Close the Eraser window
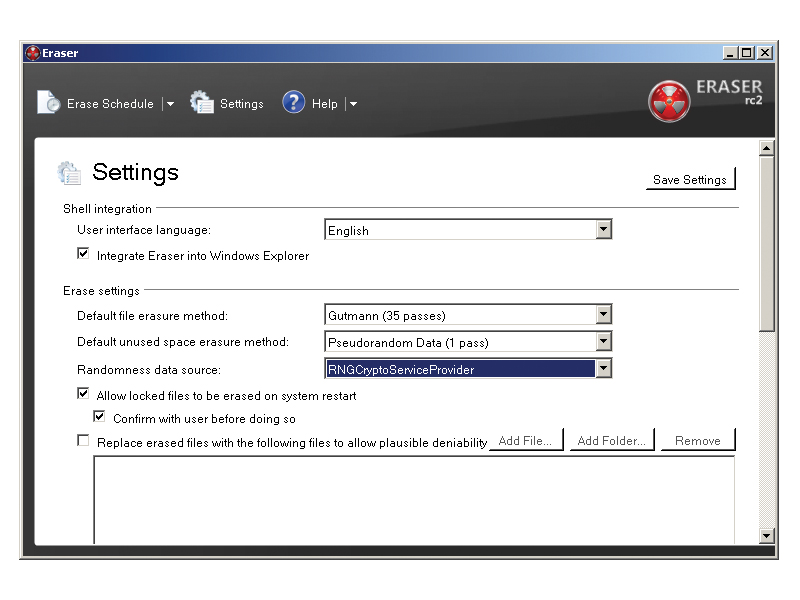The height and width of the screenshot is (600, 800). 765,53
